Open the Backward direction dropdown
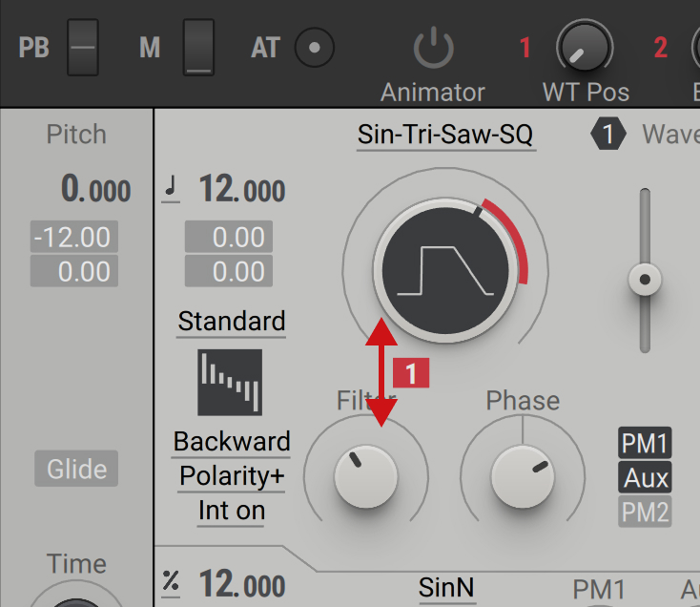 (x=232, y=443)
